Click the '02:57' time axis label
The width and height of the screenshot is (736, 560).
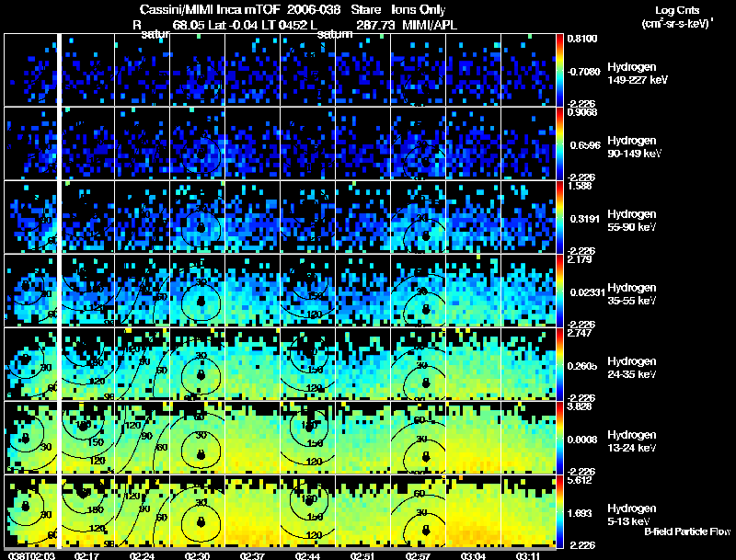418,555
